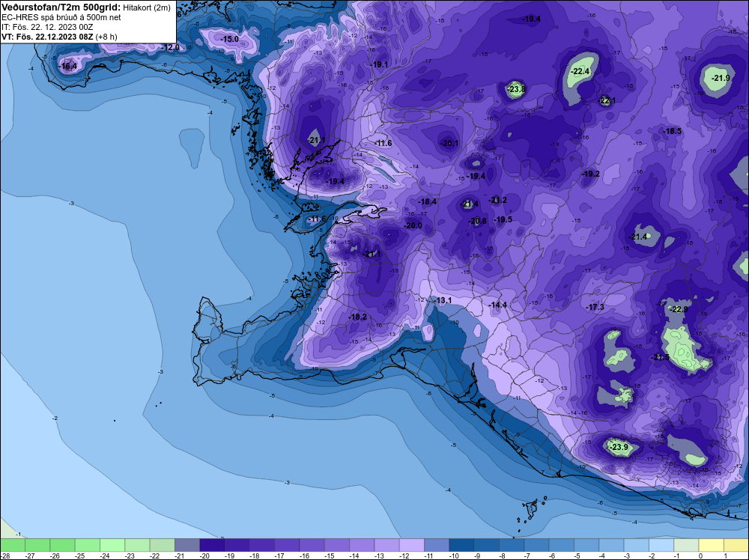Click the -16.4 temperature value on the map
This screenshot has height=560, width=749.
point(68,67)
